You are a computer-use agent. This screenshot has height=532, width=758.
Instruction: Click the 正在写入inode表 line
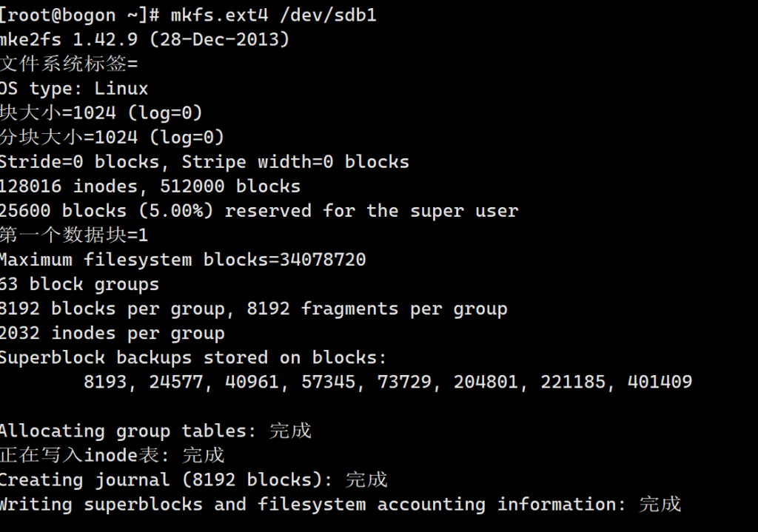(x=112, y=455)
